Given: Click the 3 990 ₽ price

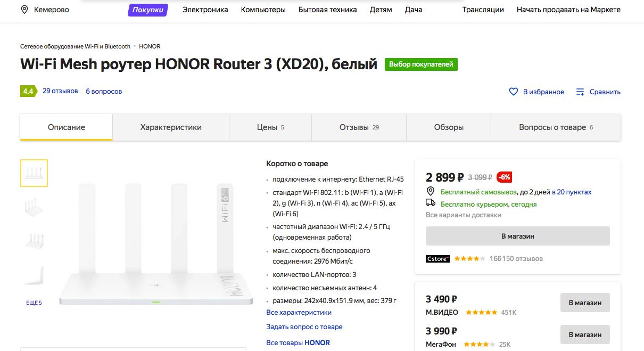Looking at the screenshot, I should coord(442,331).
